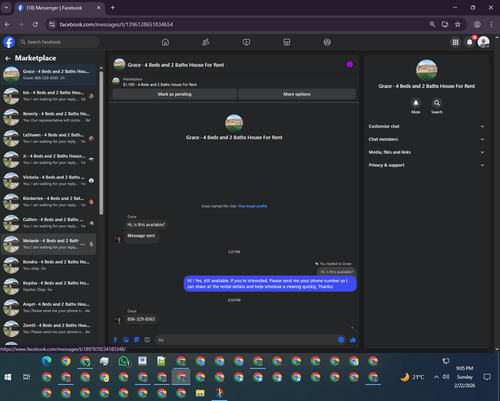
Task: Open conversation information purple icon
Action: pos(350,64)
